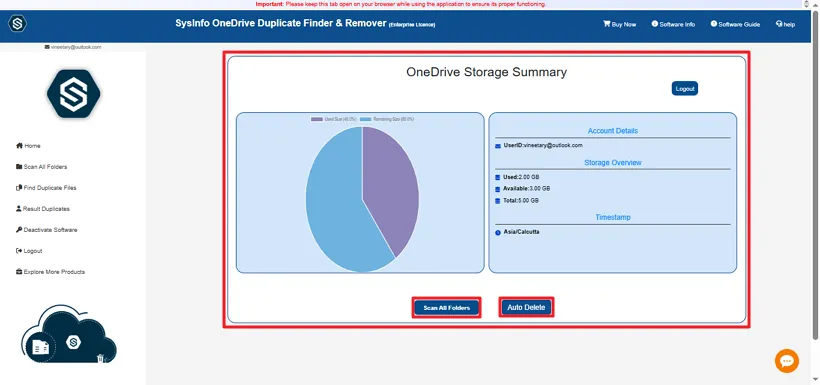
Task: Open the orange chat bubble widget
Action: click(787, 361)
